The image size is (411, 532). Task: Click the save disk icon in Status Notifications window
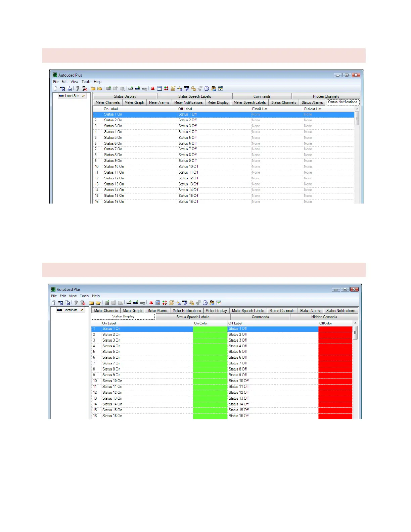(62, 89)
